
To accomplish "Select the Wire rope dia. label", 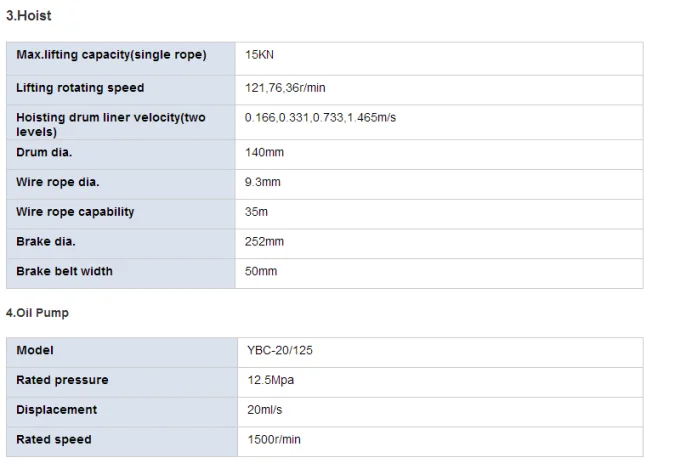I will click(x=58, y=182).
